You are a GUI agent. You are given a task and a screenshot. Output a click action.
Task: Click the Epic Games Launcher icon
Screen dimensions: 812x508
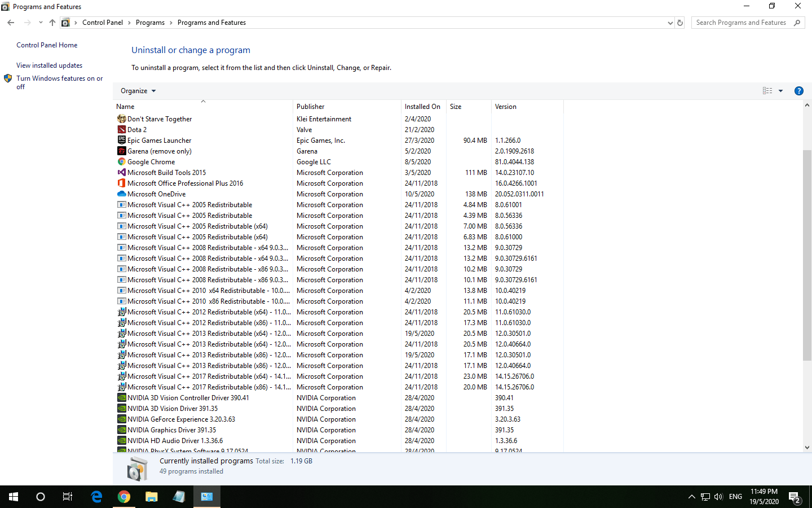[121, 140]
